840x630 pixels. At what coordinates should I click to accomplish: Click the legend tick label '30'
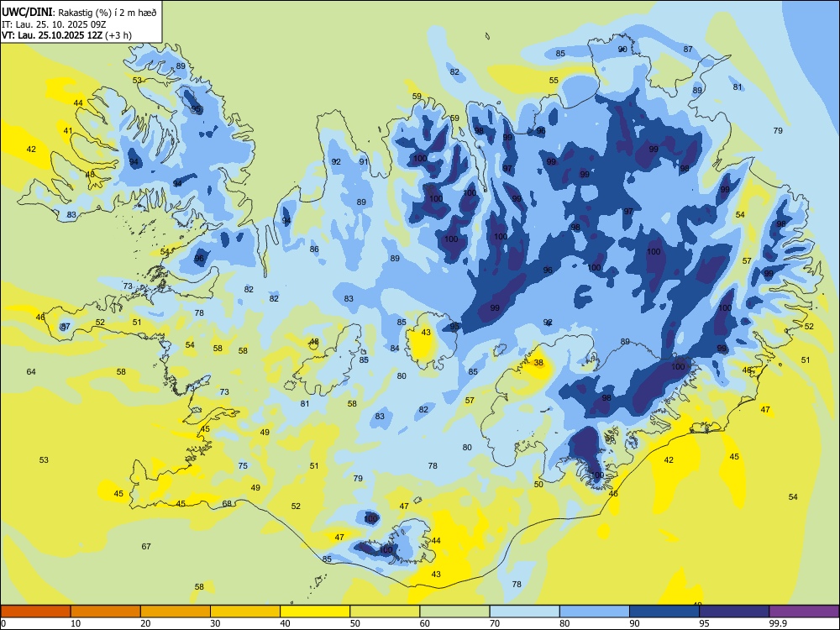(215, 623)
